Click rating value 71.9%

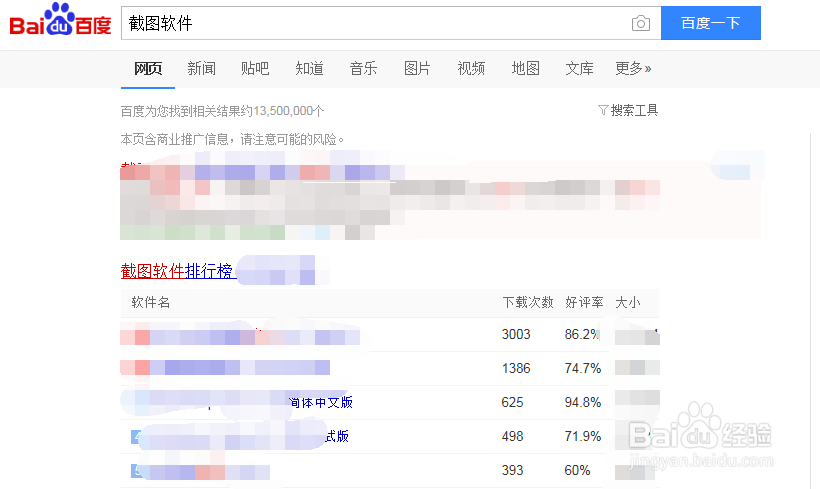tap(583, 437)
